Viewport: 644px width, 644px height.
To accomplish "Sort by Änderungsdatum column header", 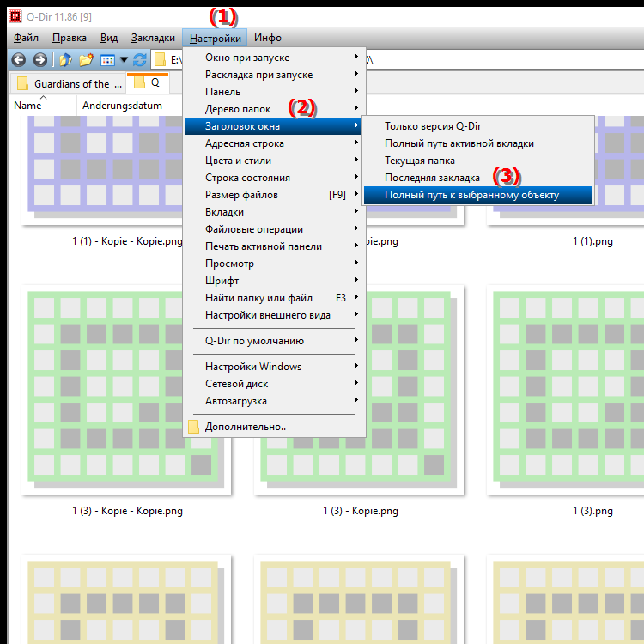I will click(130, 106).
